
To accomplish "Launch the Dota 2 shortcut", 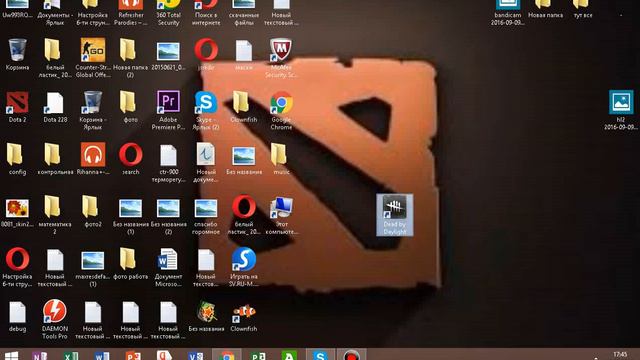I will [x=17, y=107].
